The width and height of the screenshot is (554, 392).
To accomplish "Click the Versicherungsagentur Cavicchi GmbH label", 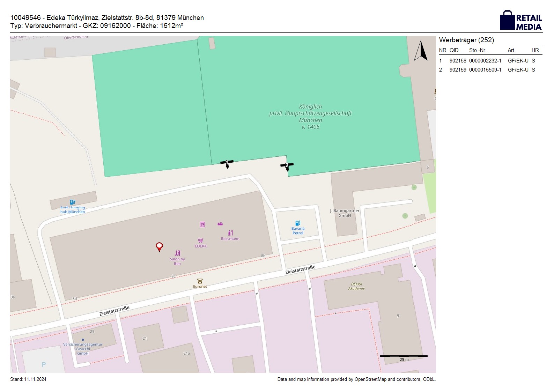I will pos(83,349).
